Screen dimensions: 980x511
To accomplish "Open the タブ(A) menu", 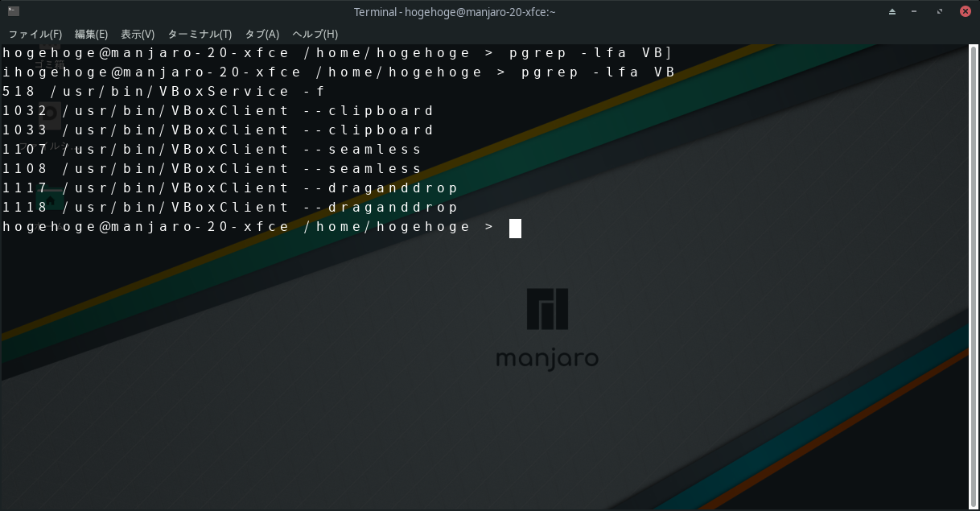I will pyautogui.click(x=261, y=34).
